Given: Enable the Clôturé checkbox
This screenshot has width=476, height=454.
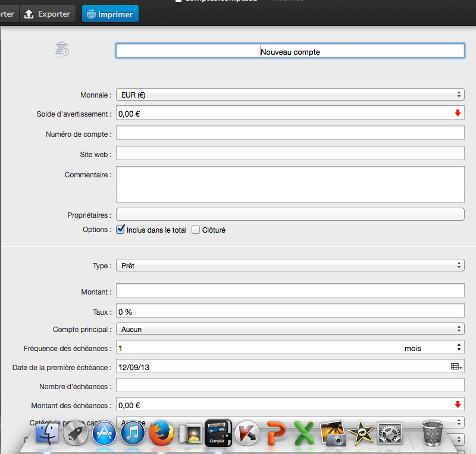Looking at the screenshot, I should pos(196,230).
